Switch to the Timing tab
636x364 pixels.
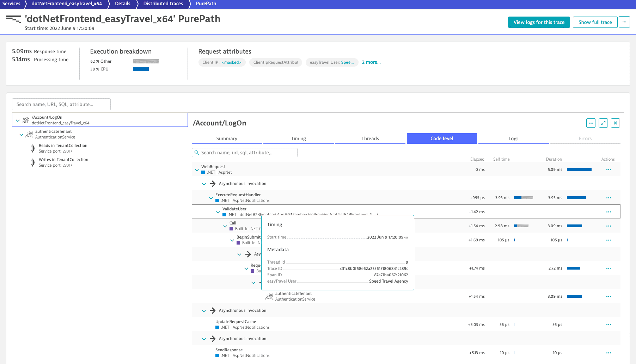[x=298, y=138]
